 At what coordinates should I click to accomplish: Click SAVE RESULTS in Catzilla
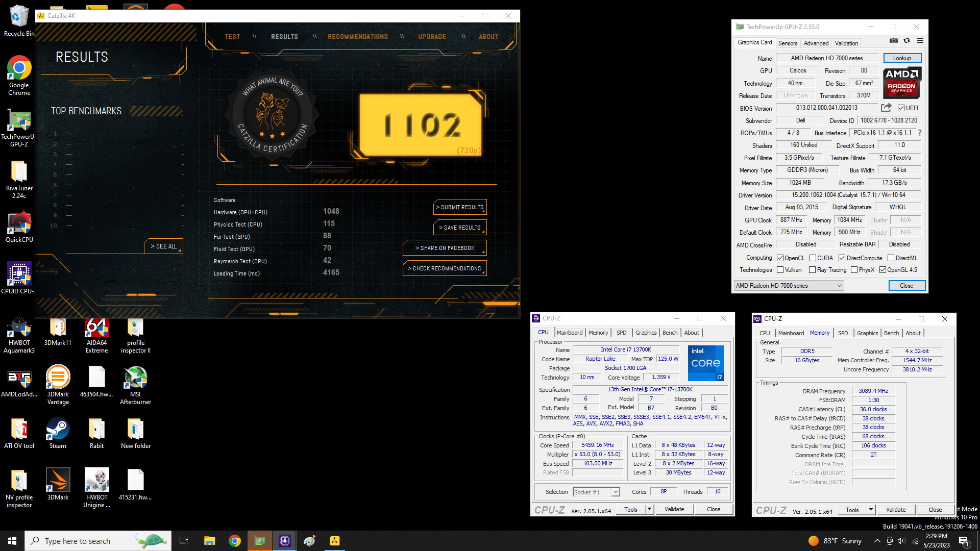[x=460, y=228]
